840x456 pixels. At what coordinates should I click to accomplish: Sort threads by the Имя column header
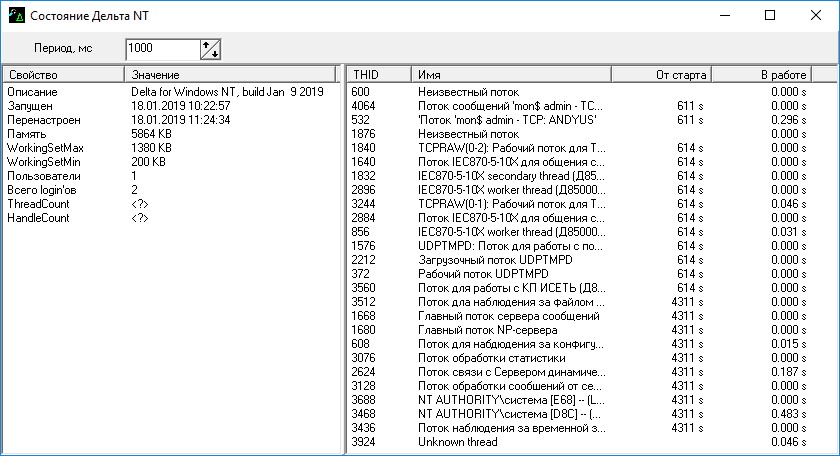(510, 75)
